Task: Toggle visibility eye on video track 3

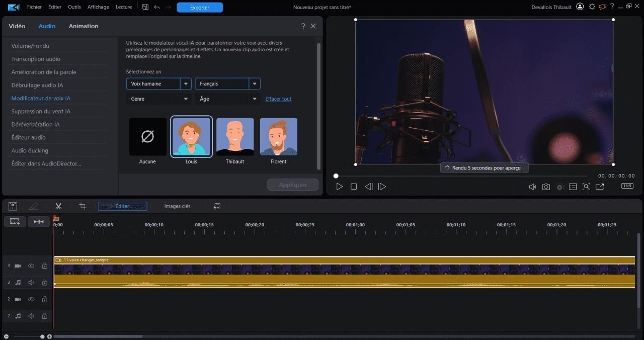Action: coord(31,266)
